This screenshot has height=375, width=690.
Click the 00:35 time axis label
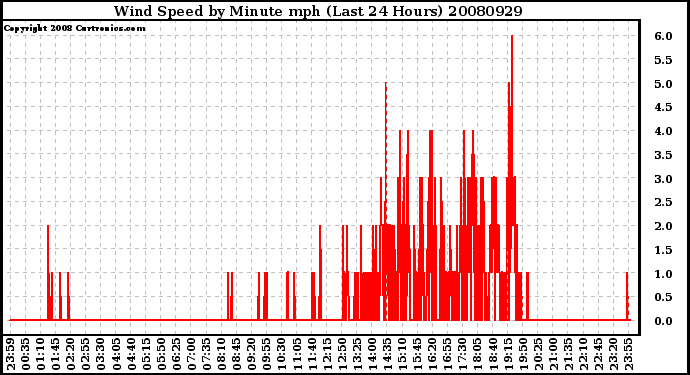point(26,354)
